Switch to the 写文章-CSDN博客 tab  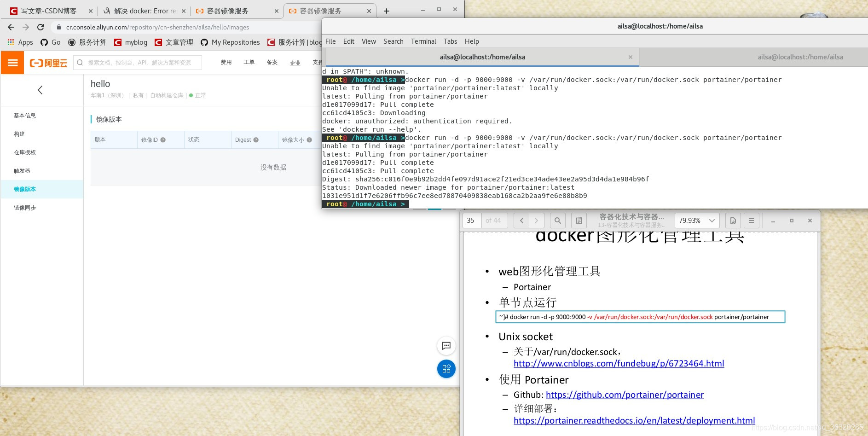49,11
